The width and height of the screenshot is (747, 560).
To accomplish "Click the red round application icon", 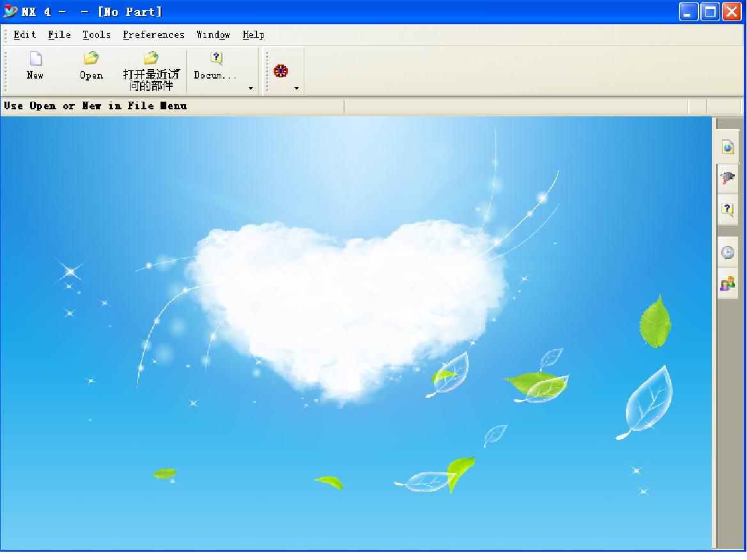I will (x=281, y=72).
